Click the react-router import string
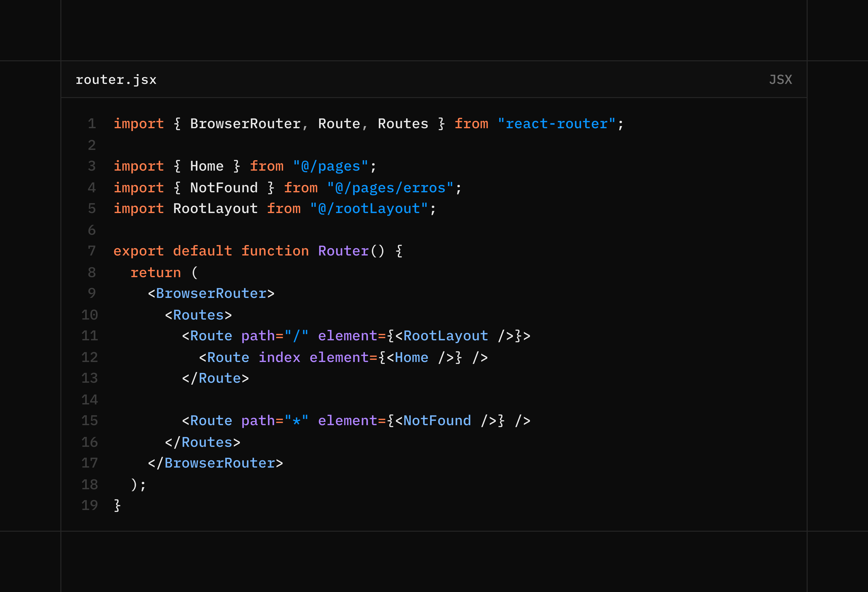Viewport: 868px width, 592px height. click(556, 123)
